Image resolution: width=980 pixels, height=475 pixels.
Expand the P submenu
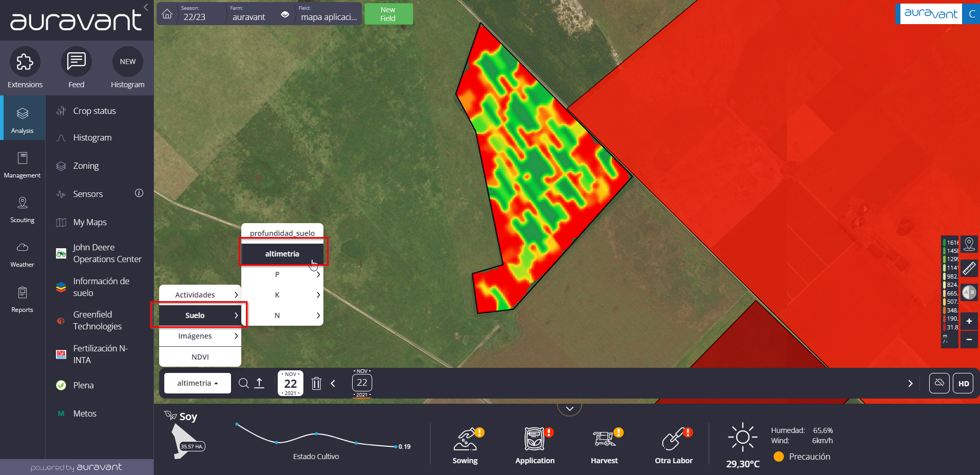tap(282, 274)
